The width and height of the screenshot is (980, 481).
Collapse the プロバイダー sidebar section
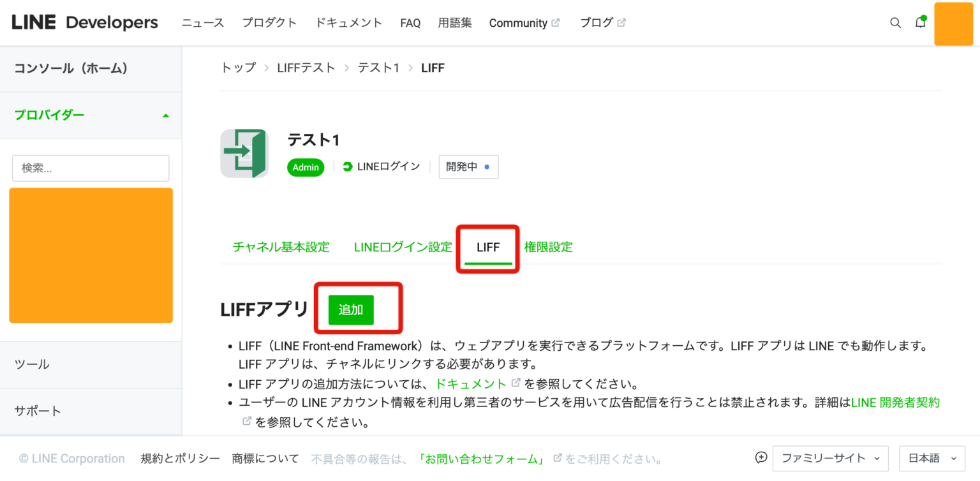165,115
